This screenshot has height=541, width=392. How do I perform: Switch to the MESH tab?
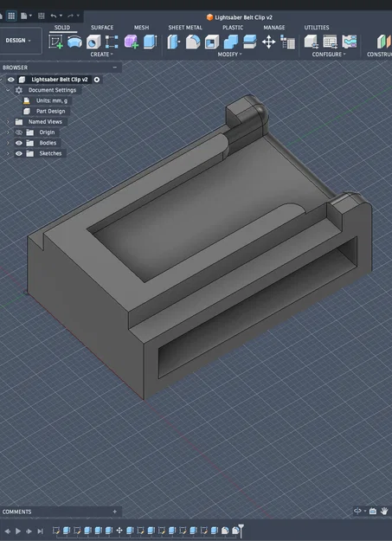pos(141,28)
